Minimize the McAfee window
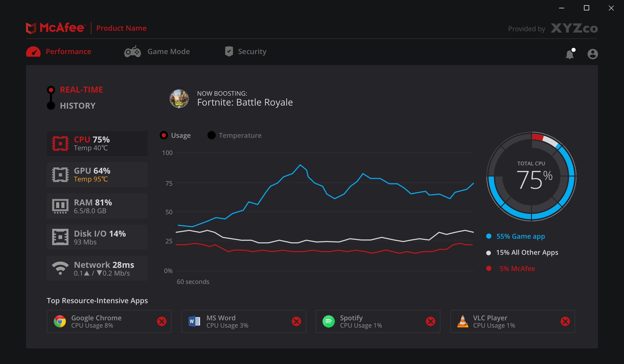Viewport: 624px width, 364px height. (x=562, y=8)
